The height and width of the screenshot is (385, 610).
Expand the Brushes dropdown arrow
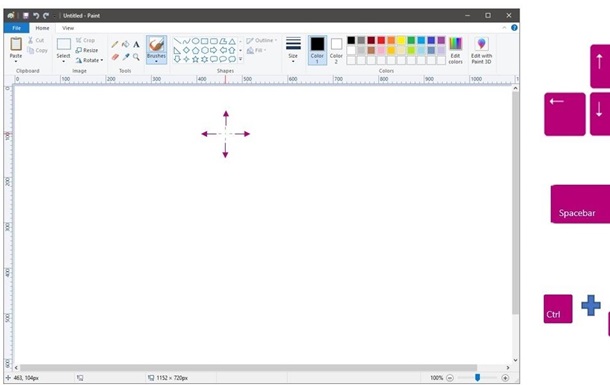click(x=156, y=61)
